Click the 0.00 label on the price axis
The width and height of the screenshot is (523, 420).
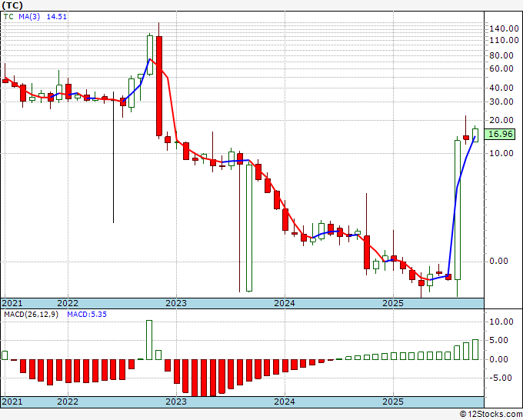pos(498,261)
